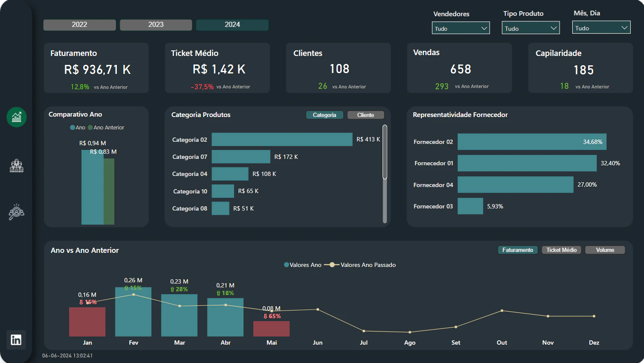Click the Faturamento chart button

click(518, 250)
